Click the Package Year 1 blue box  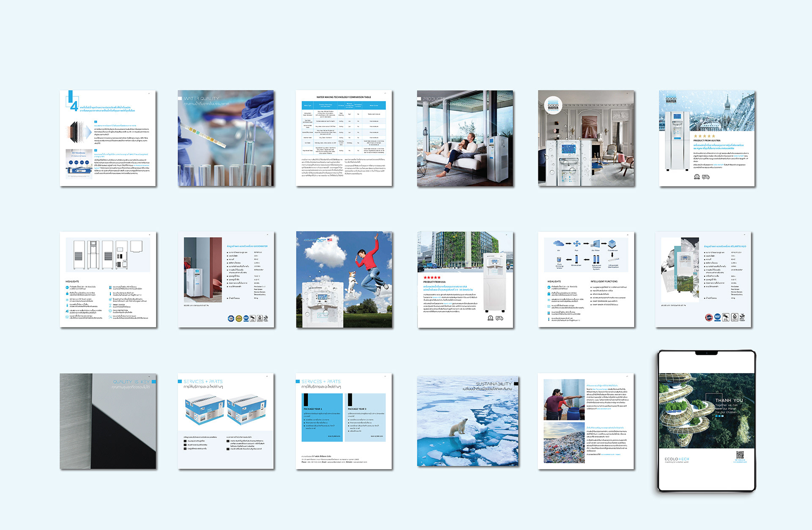click(322, 417)
